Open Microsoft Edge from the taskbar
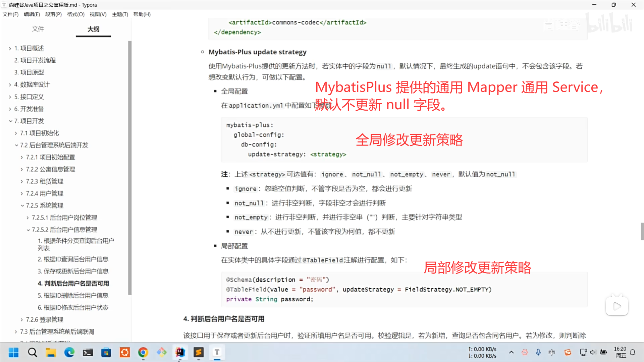The width and height of the screenshot is (644, 362). (x=69, y=352)
